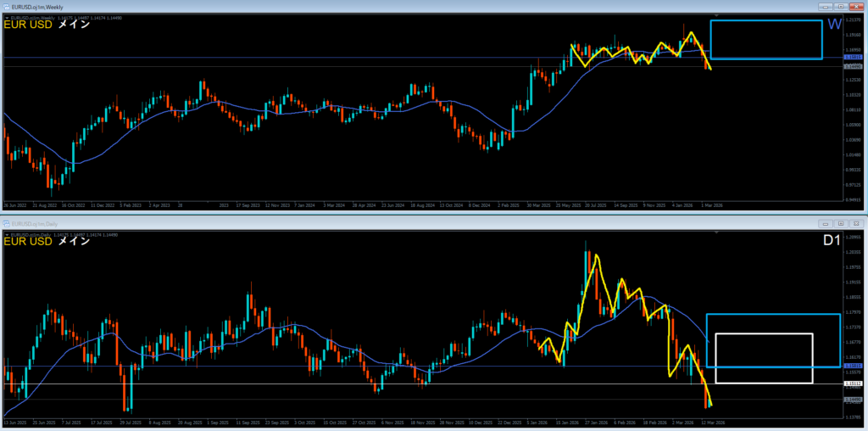868x431 pixels.
Task: Close the EURUSD Weekly chart window
Action: point(856,7)
